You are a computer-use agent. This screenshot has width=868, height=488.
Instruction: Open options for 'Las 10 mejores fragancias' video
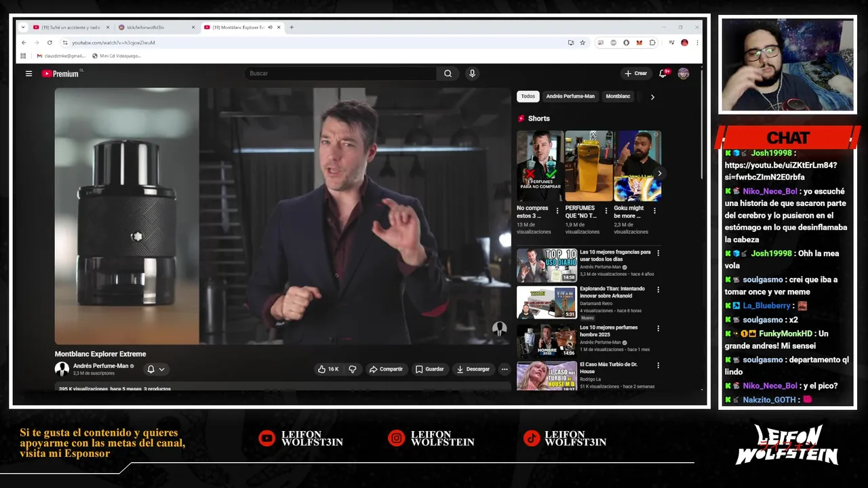coord(658,253)
